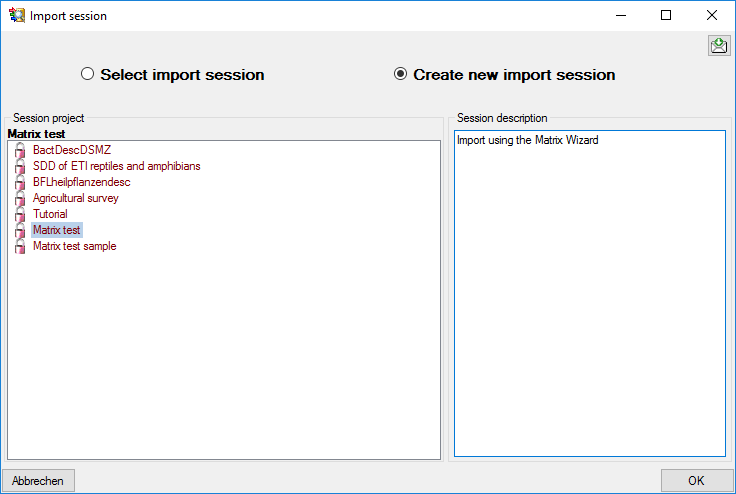The image size is (736, 494).
Task: Cancel via the Abbrechen button
Action: 38,480
